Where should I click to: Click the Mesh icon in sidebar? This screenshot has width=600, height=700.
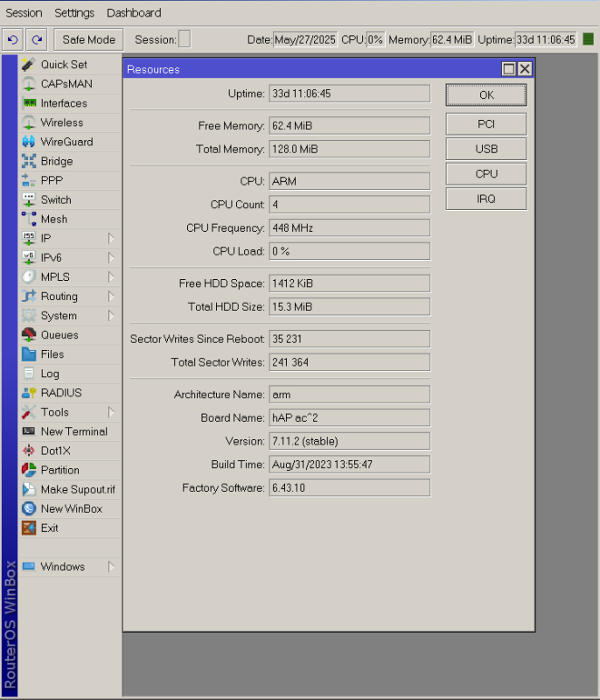coord(29,219)
